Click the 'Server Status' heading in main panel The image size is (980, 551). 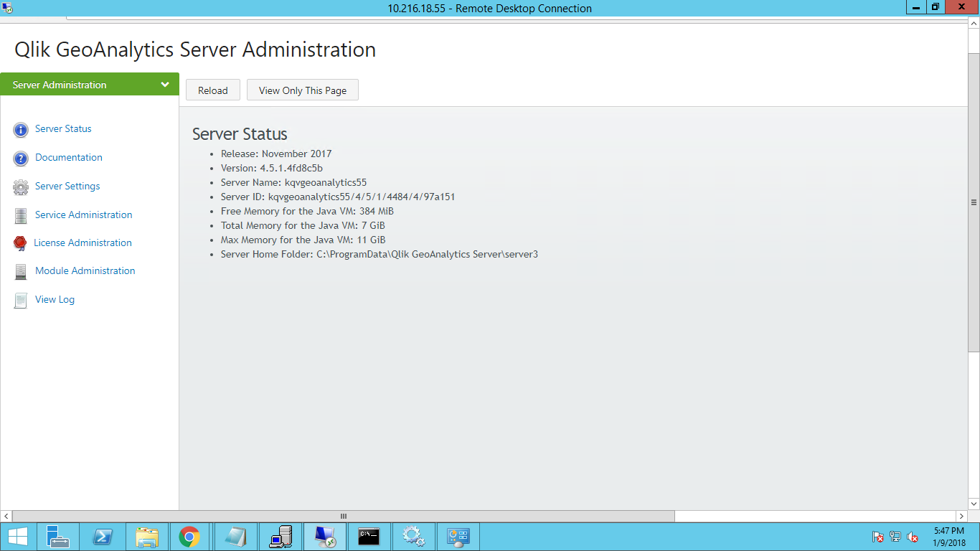240,134
